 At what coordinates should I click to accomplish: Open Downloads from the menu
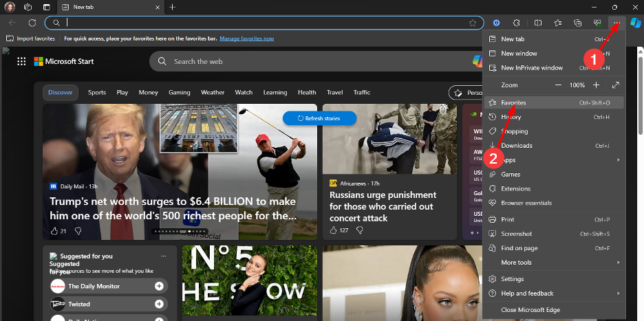[x=554, y=146]
